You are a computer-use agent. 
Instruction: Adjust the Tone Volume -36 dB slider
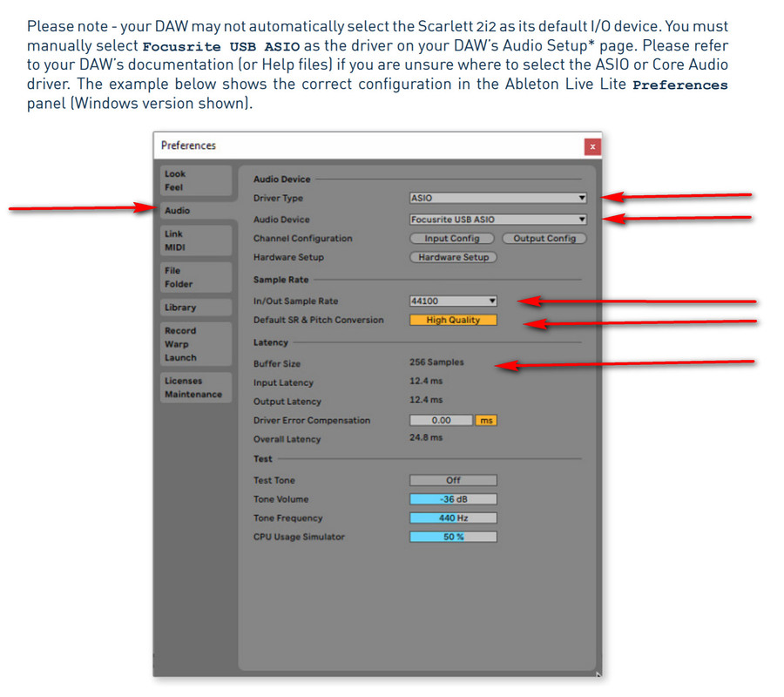(453, 499)
